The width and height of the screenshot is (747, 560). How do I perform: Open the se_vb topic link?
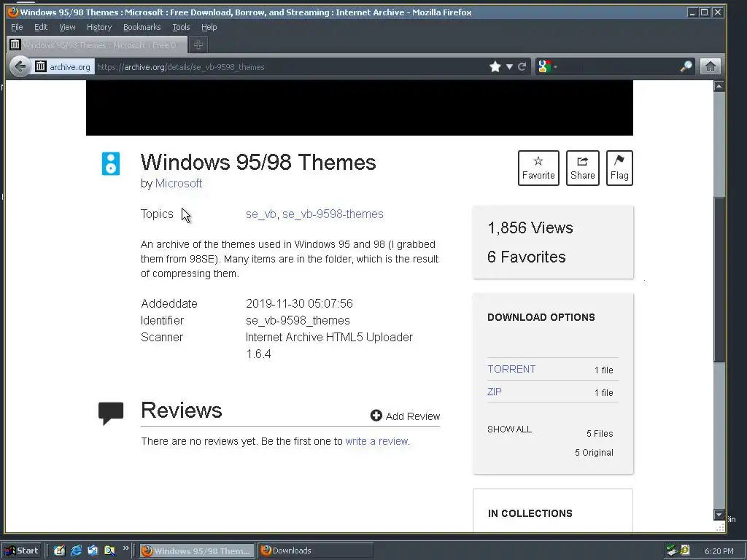tap(261, 214)
